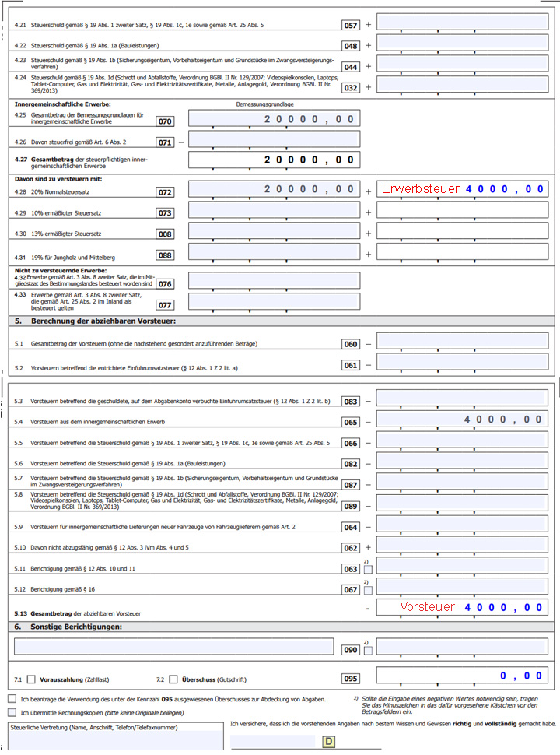Toggle negative-value box for Kennzahl 067
560x755 pixels.
[x=368, y=590]
